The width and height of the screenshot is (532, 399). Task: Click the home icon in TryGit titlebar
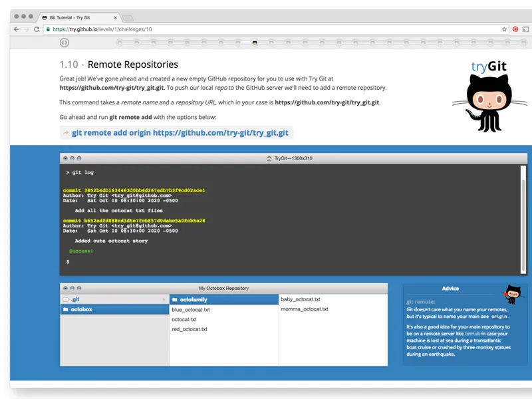[269, 158]
